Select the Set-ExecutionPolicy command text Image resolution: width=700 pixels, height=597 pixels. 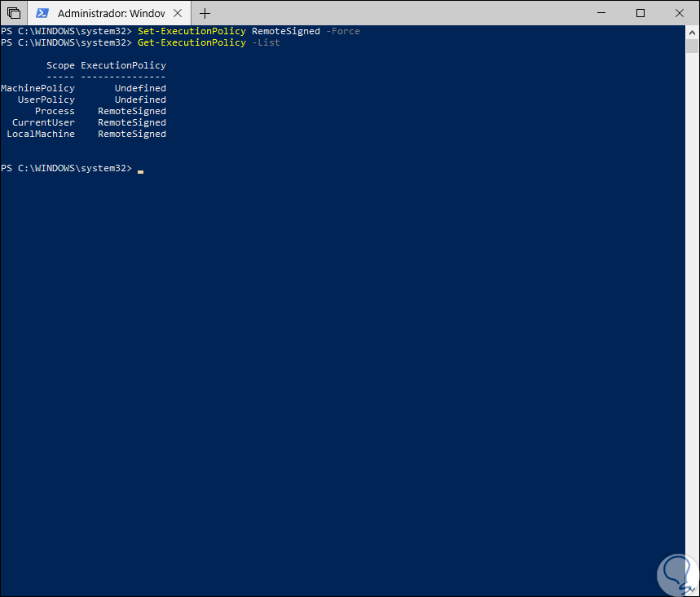(192, 30)
